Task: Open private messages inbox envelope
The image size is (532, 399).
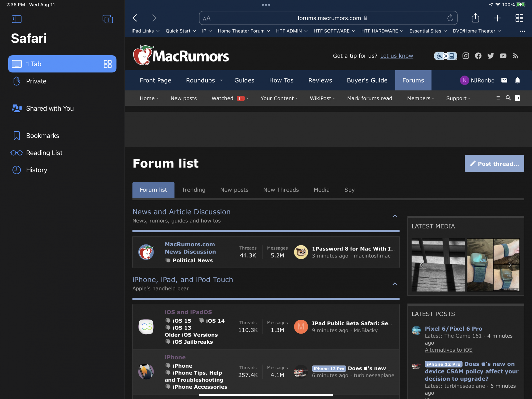Action: (x=504, y=80)
